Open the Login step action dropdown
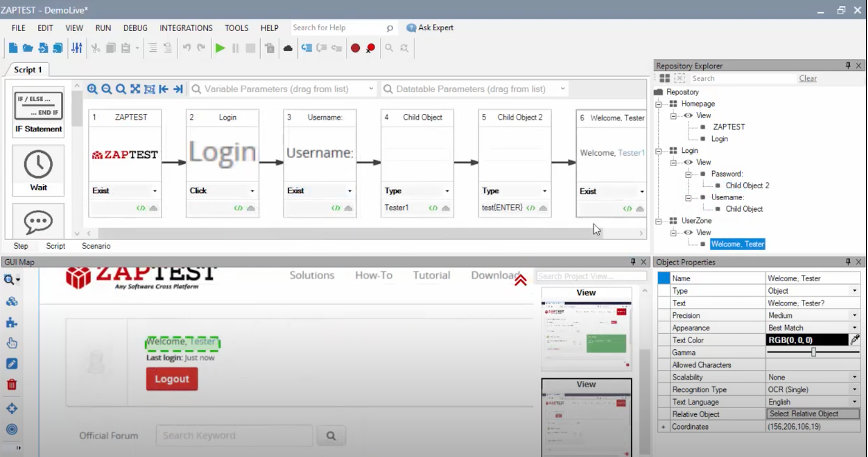 [252, 191]
